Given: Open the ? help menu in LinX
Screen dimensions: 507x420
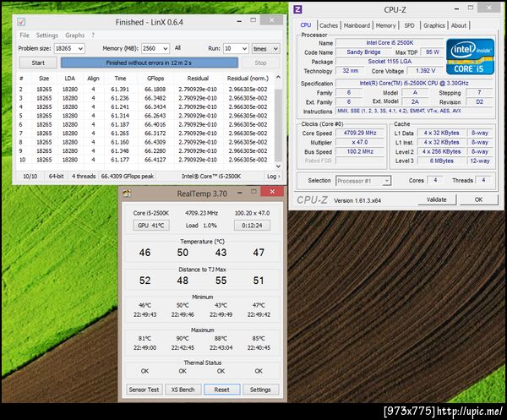Looking at the screenshot, I should [x=93, y=35].
